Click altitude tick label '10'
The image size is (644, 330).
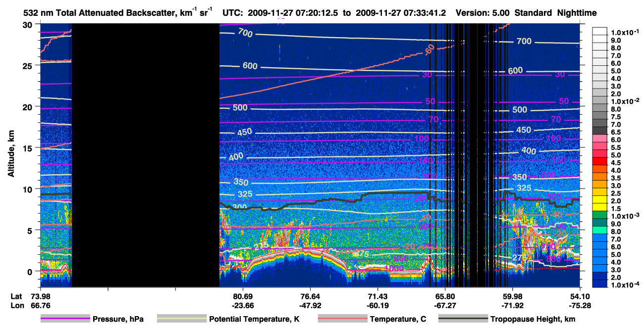pos(28,189)
